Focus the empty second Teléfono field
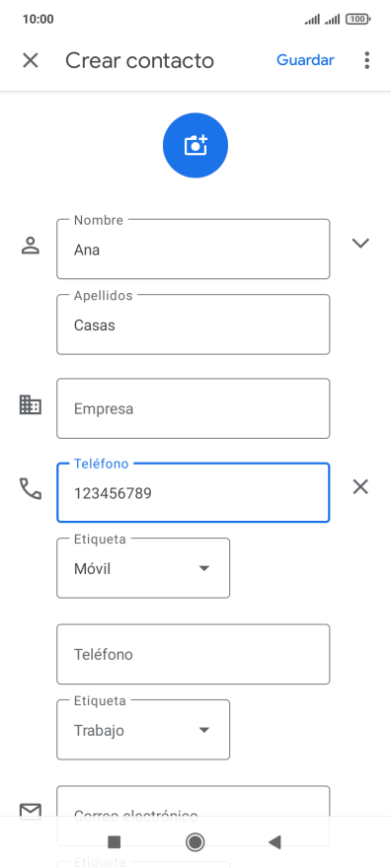Screen dimensions: 391x868 tap(194, 654)
